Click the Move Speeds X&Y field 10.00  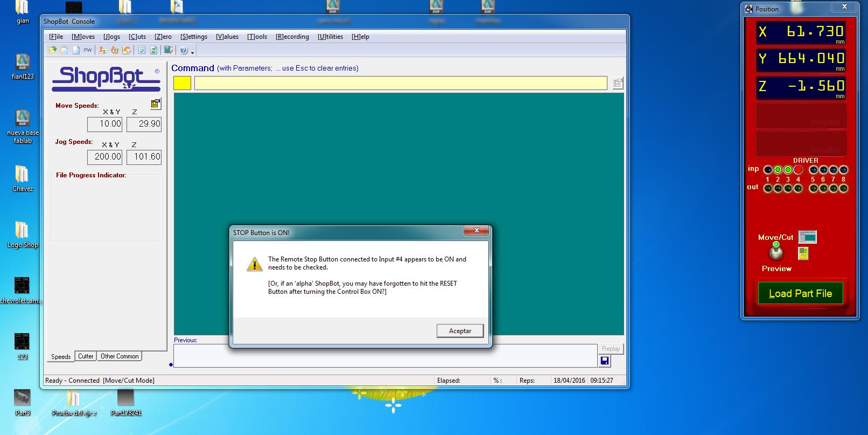point(105,124)
